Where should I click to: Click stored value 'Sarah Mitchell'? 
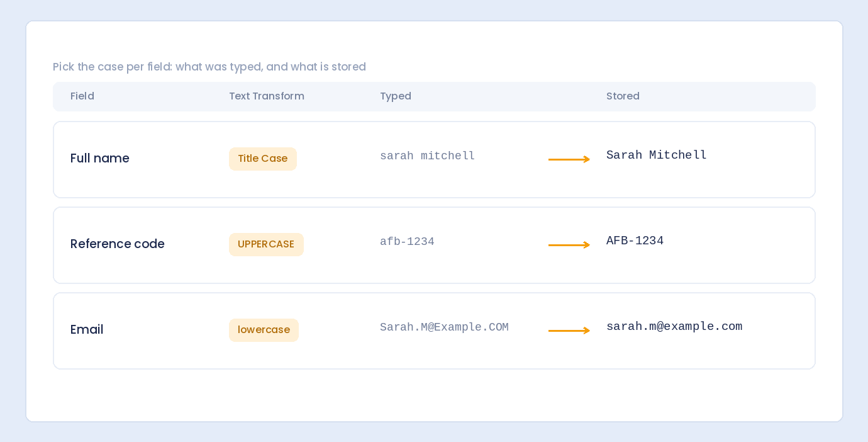[x=657, y=155]
